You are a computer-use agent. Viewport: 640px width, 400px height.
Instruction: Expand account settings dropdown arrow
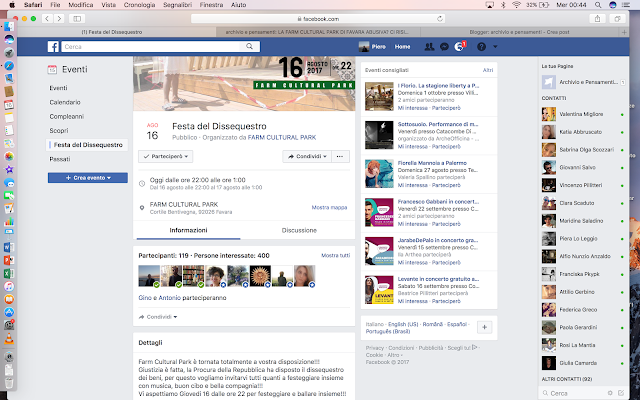tap(495, 47)
